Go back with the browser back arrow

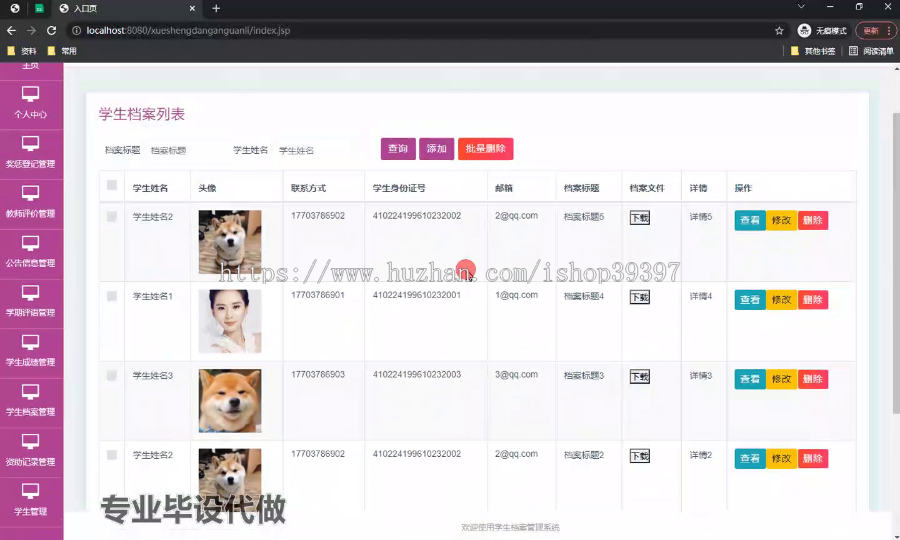point(11,30)
